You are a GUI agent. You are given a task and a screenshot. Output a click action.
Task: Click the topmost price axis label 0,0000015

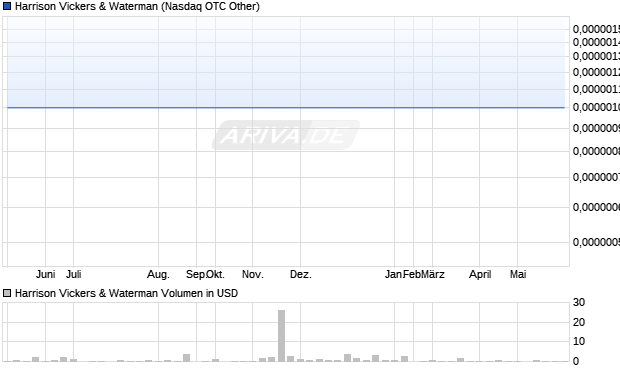pos(596,29)
